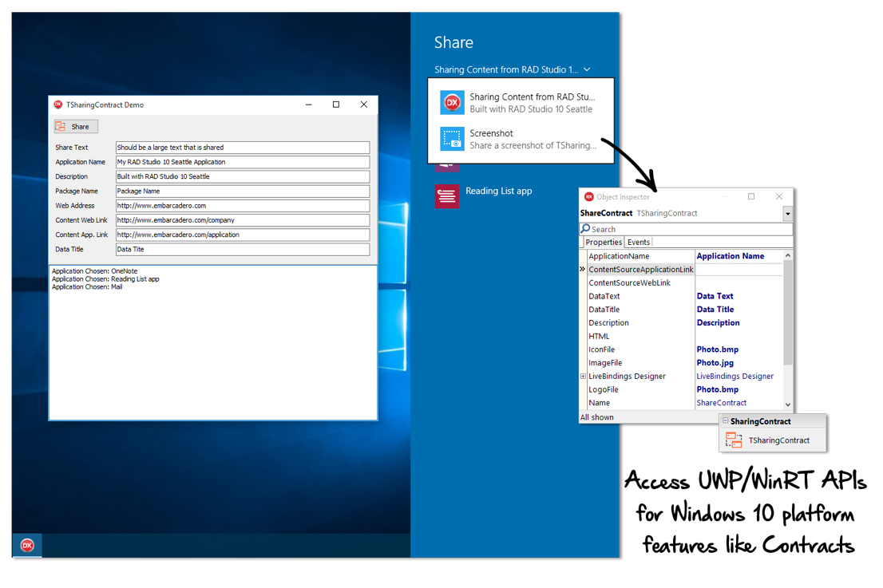The width and height of the screenshot is (883, 588).
Task: Click the property list scroll-down arrow
Action: [788, 404]
